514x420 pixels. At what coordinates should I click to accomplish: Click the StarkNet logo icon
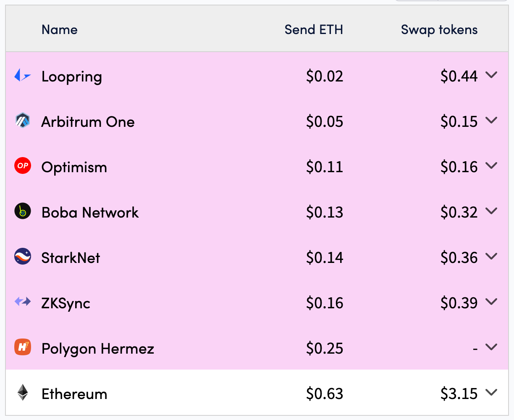point(23,257)
